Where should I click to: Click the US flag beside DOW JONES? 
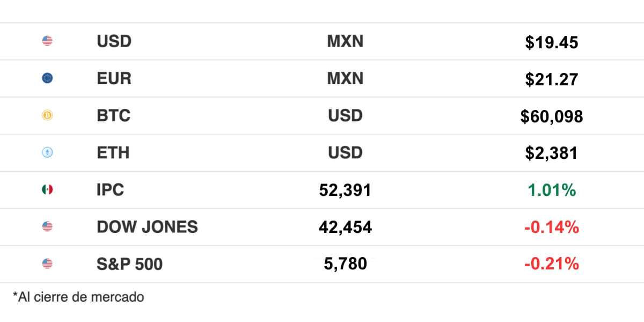point(47,226)
